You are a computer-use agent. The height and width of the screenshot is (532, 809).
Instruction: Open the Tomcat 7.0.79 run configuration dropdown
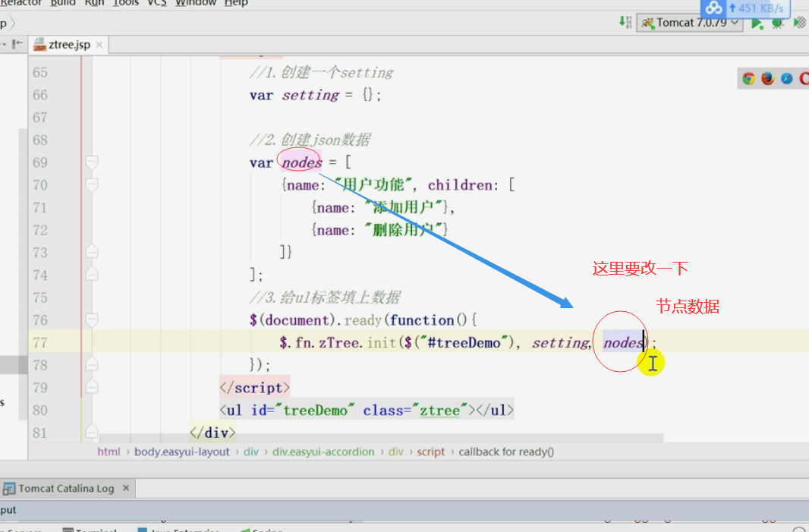690,24
